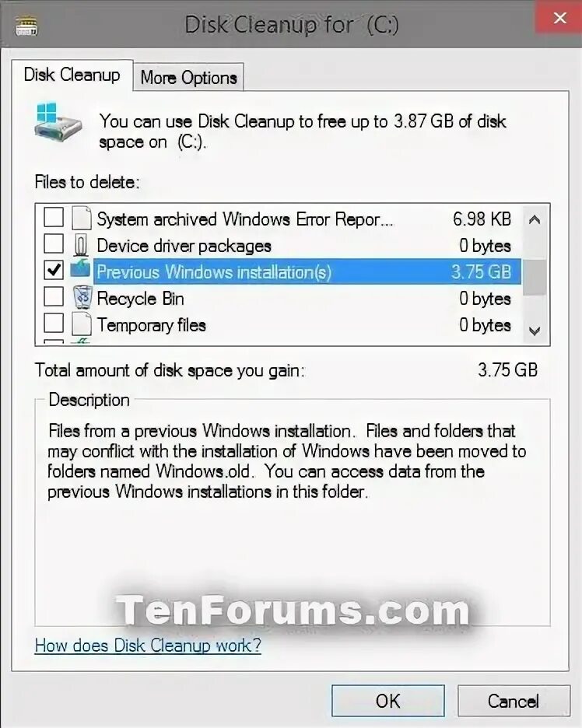Uncheck Previous Windows installation(s) checkbox
The height and width of the screenshot is (728, 582).
tap(54, 270)
